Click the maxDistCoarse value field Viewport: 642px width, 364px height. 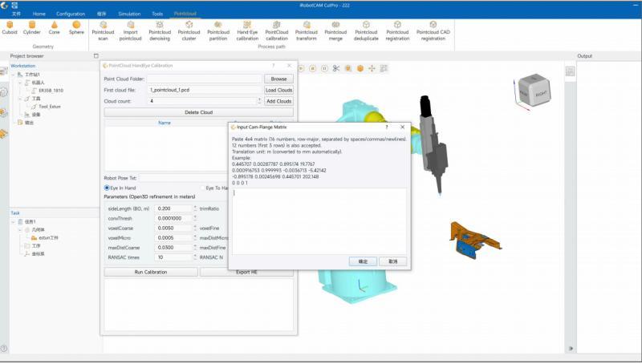(x=173, y=248)
